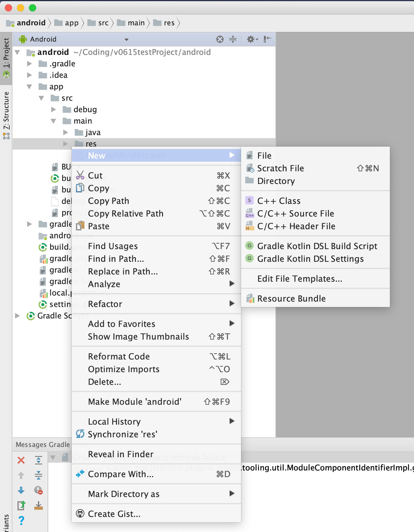Select Show Image Thumbnails
414x532 pixels.
[x=156, y=337]
